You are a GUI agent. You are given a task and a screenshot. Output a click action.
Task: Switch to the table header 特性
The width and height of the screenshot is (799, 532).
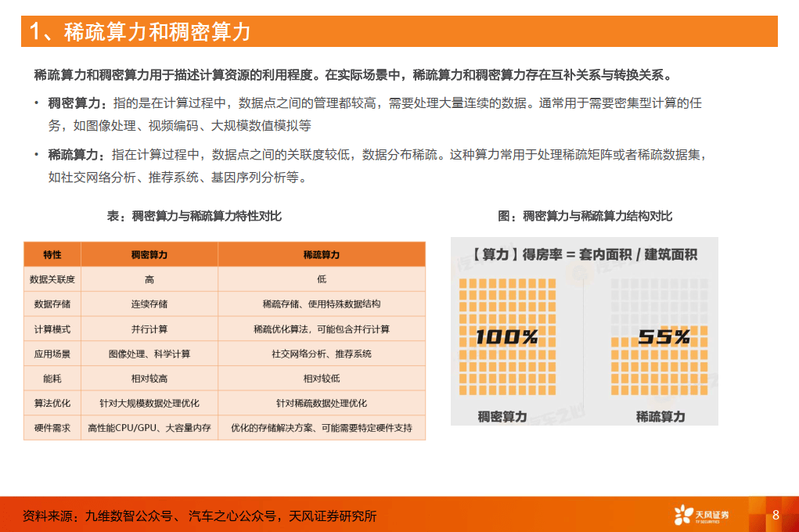coord(51,254)
